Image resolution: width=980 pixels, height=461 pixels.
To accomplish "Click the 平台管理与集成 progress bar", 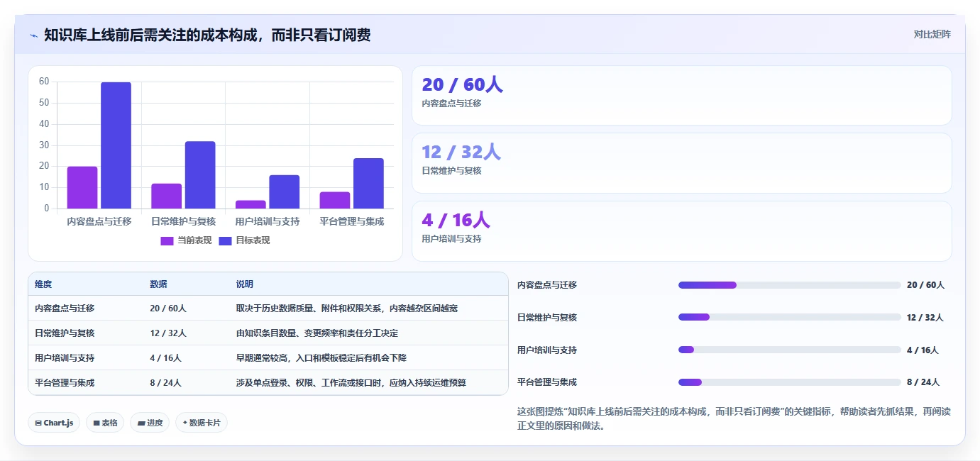I will point(789,382).
